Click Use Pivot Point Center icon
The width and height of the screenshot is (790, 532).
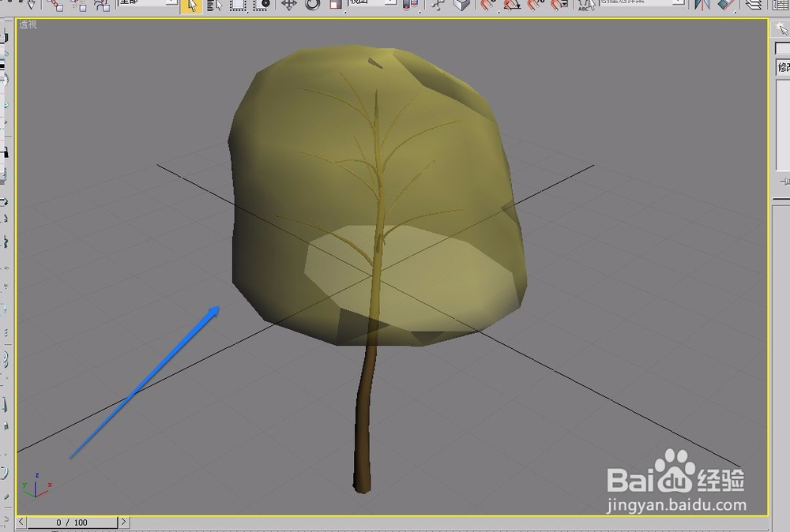pos(411,5)
